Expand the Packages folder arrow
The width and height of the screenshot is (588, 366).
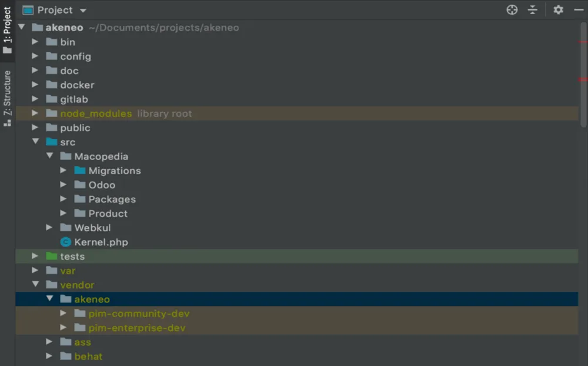64,199
